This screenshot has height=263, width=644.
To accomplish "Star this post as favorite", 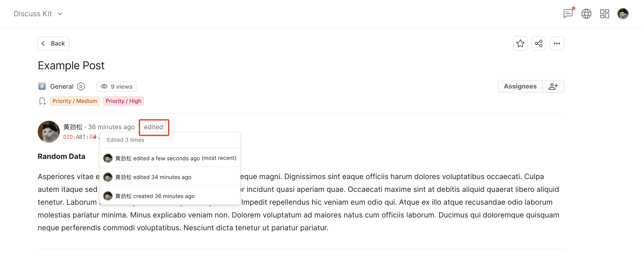I will click(520, 43).
